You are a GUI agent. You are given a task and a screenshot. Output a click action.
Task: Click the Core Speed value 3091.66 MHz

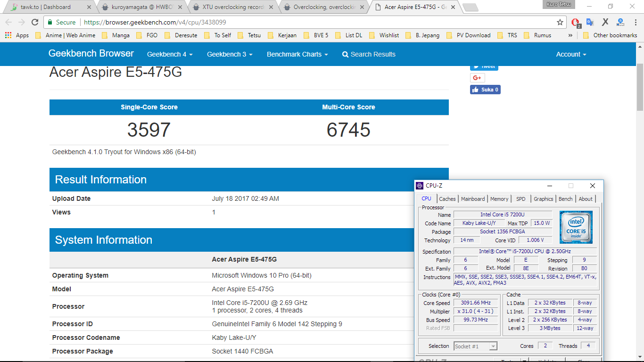(476, 303)
